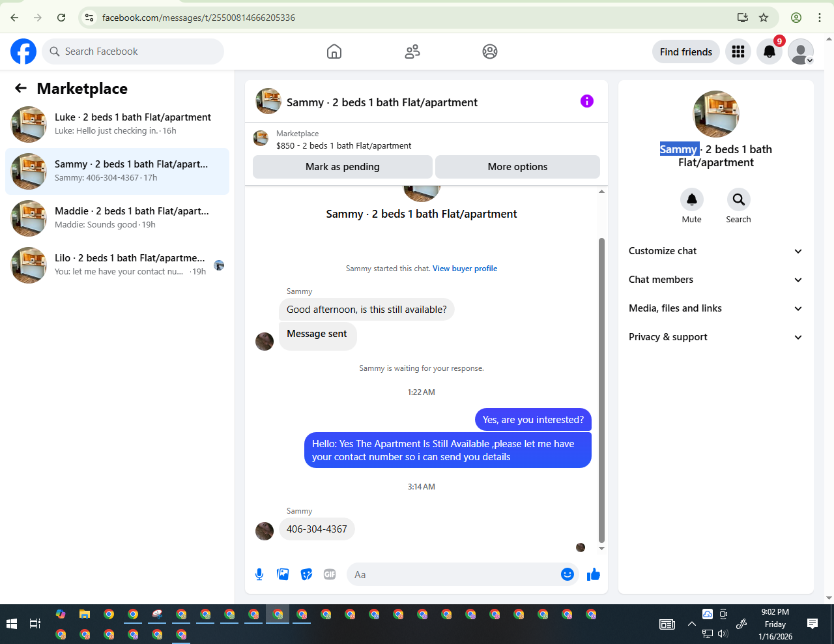Expand the Customize chat section
This screenshot has width=834, height=644.
(x=716, y=251)
